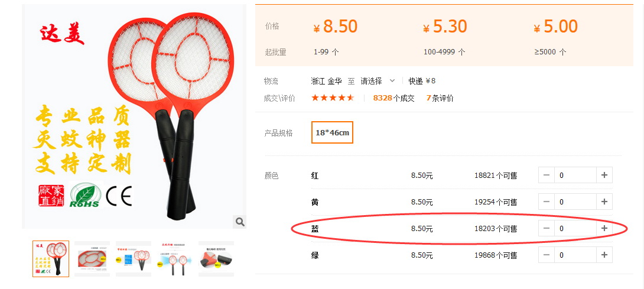644x289 pixels.
Task: Open the 7条评价 reviews link
Action: click(440, 98)
